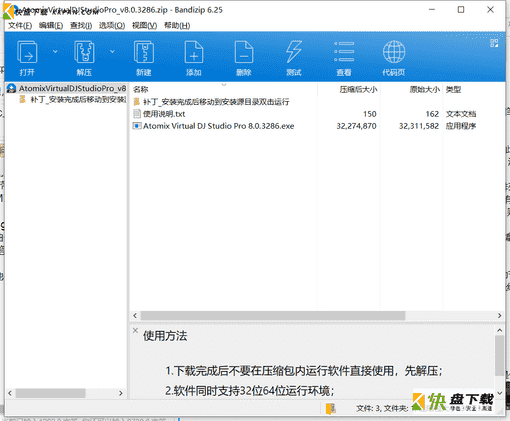Minimize the Bandizip window
The image size is (510, 421).
pyautogui.click(x=432, y=10)
